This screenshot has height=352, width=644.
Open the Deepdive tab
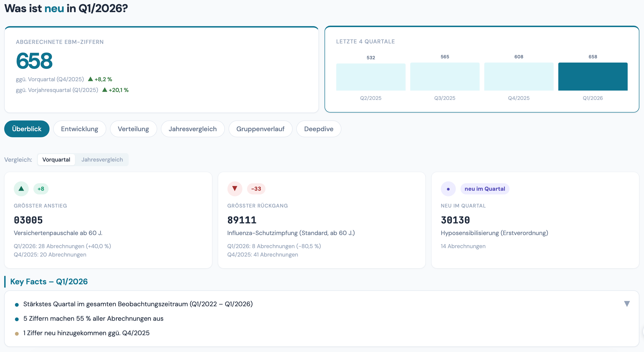click(x=318, y=129)
